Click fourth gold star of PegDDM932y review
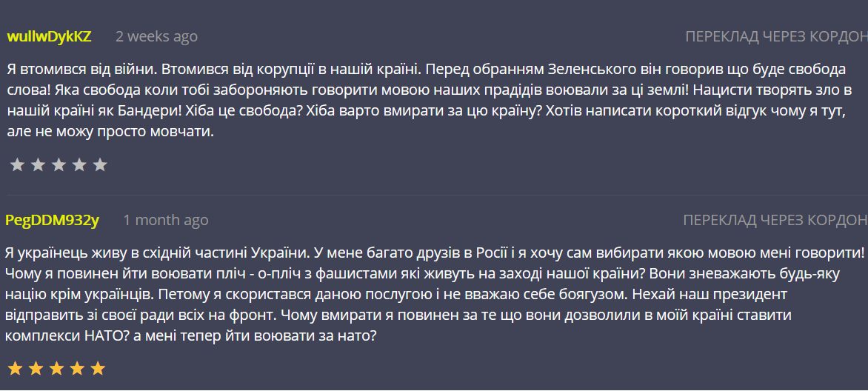 click(77, 369)
